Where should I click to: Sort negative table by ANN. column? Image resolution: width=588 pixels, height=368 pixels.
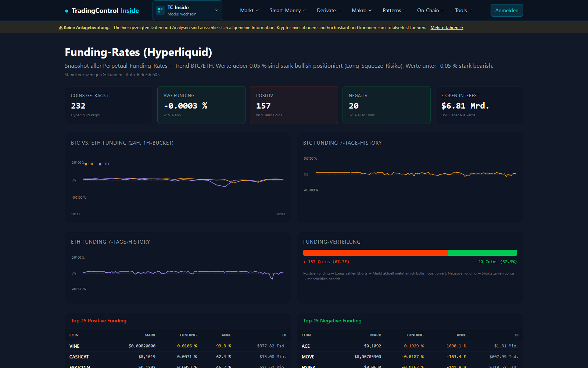coord(461,335)
